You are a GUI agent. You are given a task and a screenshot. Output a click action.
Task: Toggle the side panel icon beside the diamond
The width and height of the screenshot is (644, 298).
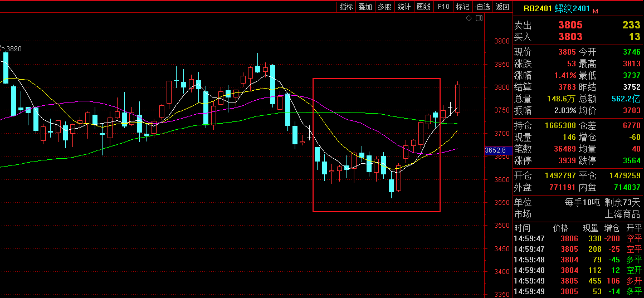click(477, 18)
